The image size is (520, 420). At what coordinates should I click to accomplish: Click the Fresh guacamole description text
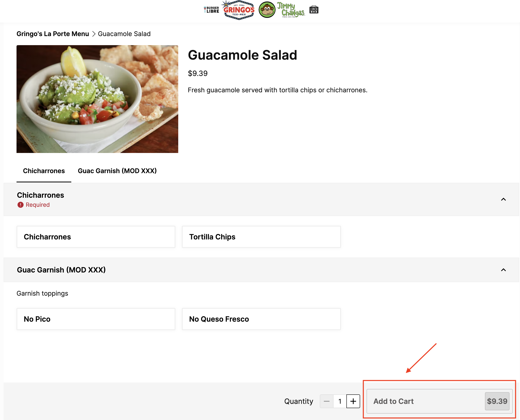[x=278, y=90]
